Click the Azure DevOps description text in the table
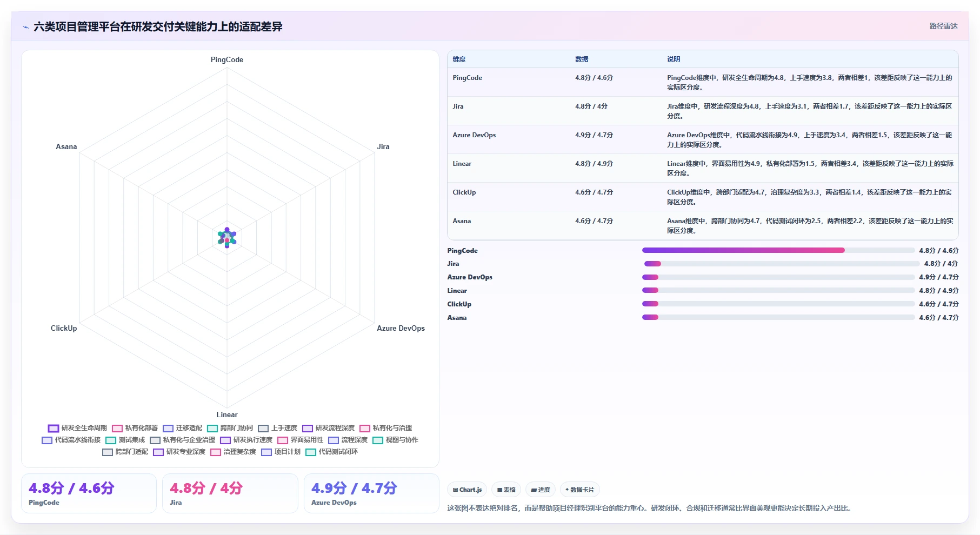Viewport: 980px width, 535px height. tap(810, 140)
